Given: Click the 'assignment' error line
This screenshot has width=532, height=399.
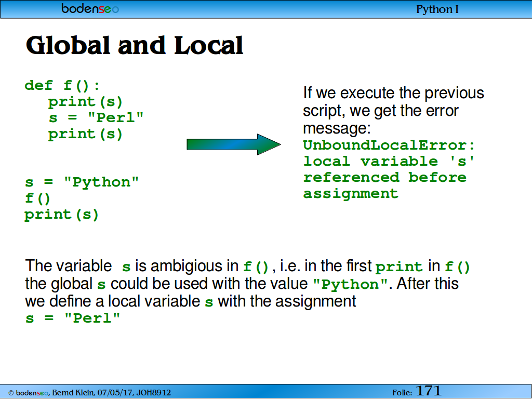Looking at the screenshot, I should pos(351,194).
